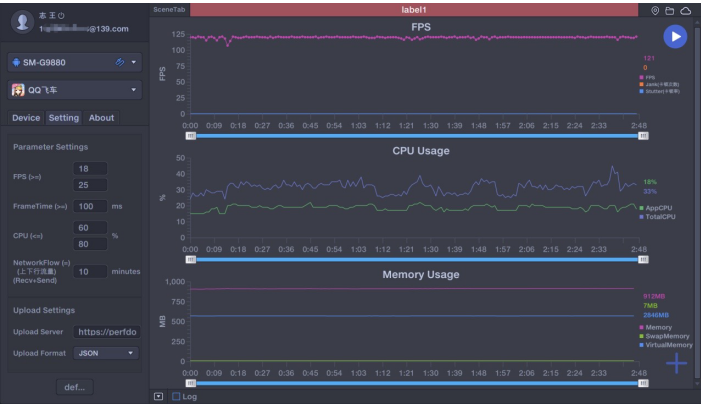This screenshot has height=406, width=701.
Task: Click the cloud icon in top bar
Action: pos(686,9)
